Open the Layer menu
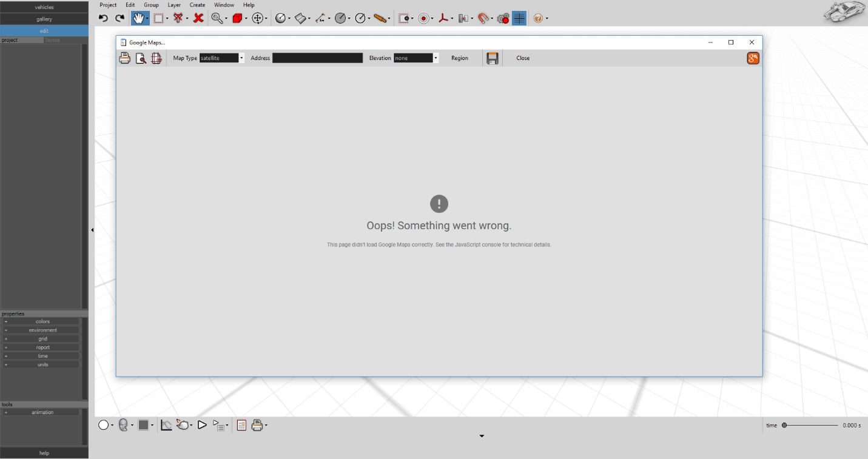Image resolution: width=868 pixels, height=459 pixels. [174, 5]
